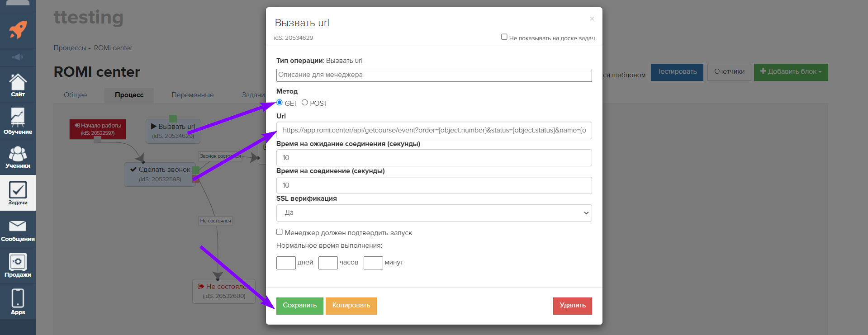Close the Вызвать url dialog
868x335 pixels.
tap(592, 19)
